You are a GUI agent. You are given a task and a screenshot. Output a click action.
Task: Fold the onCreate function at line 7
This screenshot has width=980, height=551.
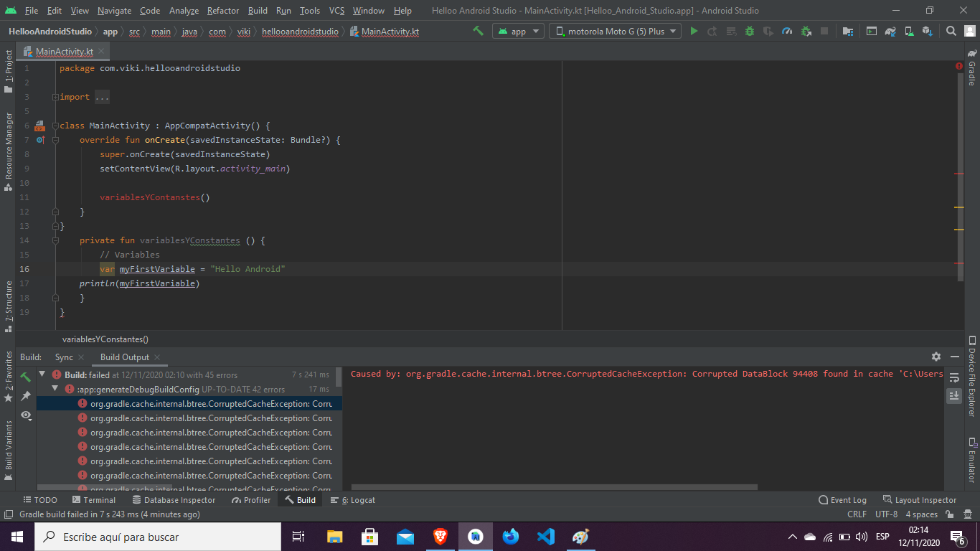pyautogui.click(x=55, y=140)
